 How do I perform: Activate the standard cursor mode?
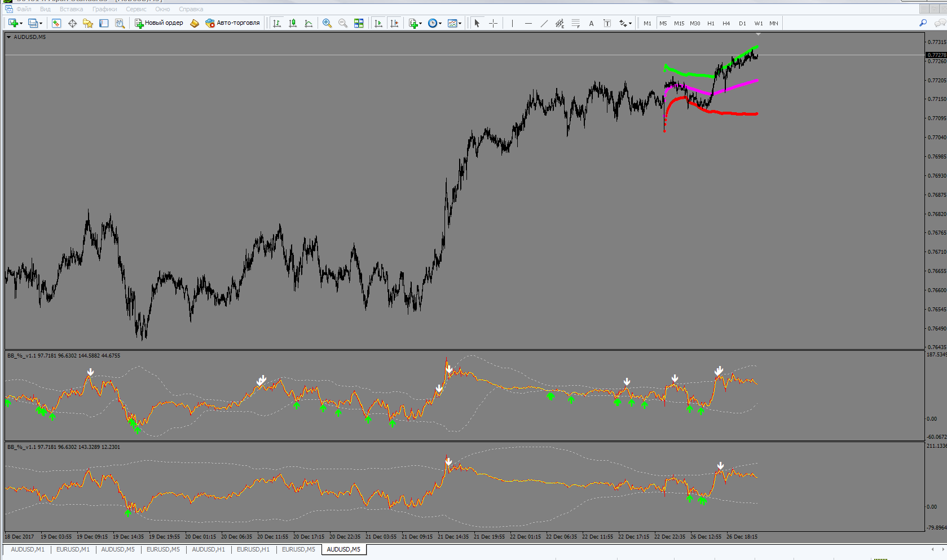[x=477, y=23]
